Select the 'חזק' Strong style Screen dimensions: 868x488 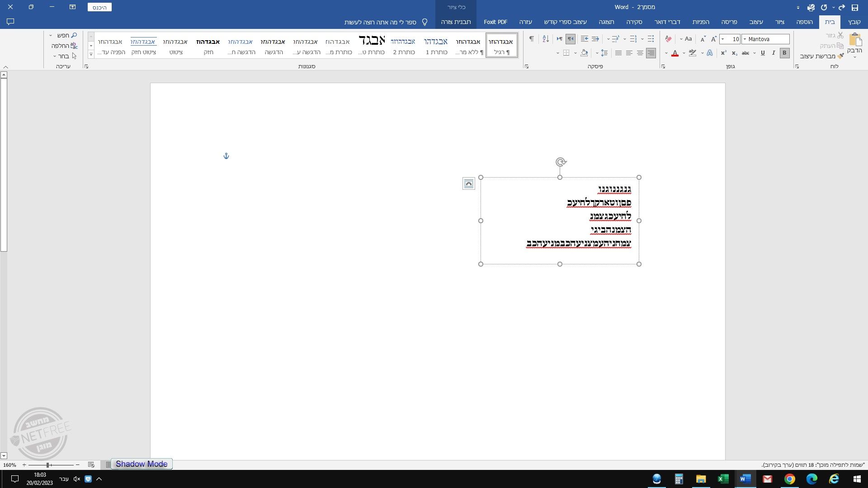pos(208,45)
